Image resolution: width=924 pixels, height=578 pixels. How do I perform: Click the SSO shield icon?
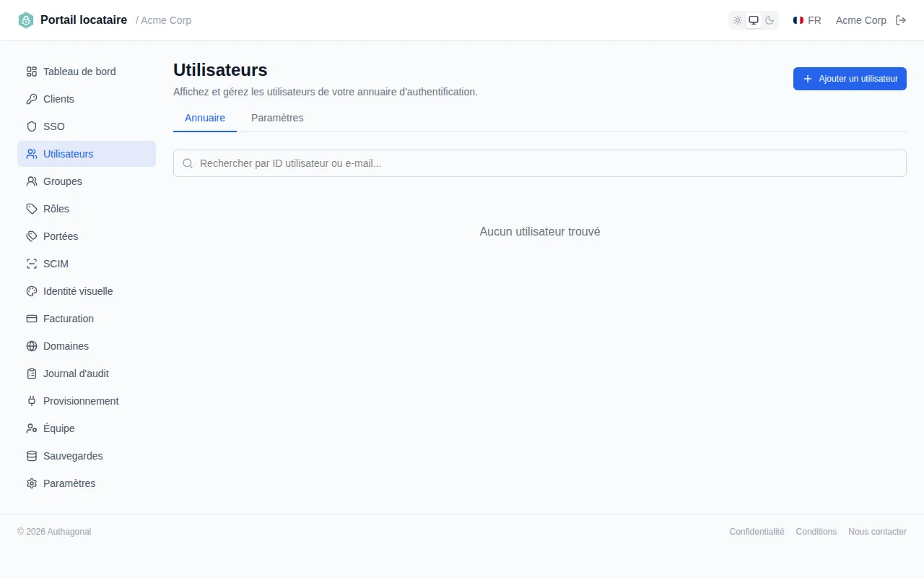32,126
